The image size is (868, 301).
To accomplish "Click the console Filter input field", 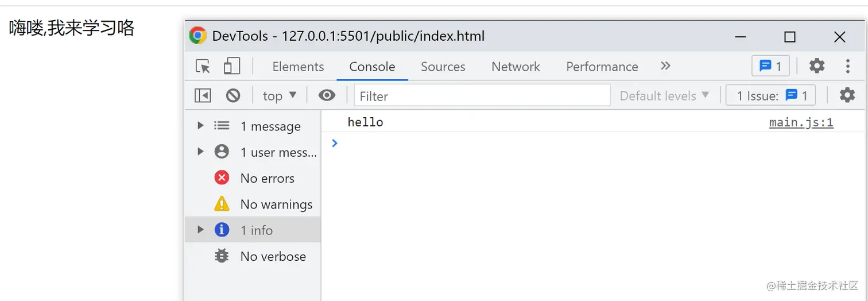I will [x=482, y=96].
